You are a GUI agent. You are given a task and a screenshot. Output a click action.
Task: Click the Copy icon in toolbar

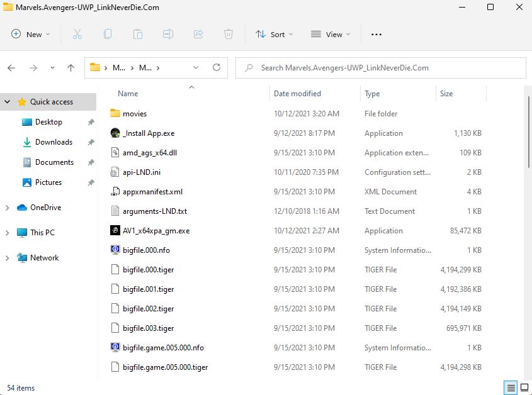pyautogui.click(x=108, y=34)
